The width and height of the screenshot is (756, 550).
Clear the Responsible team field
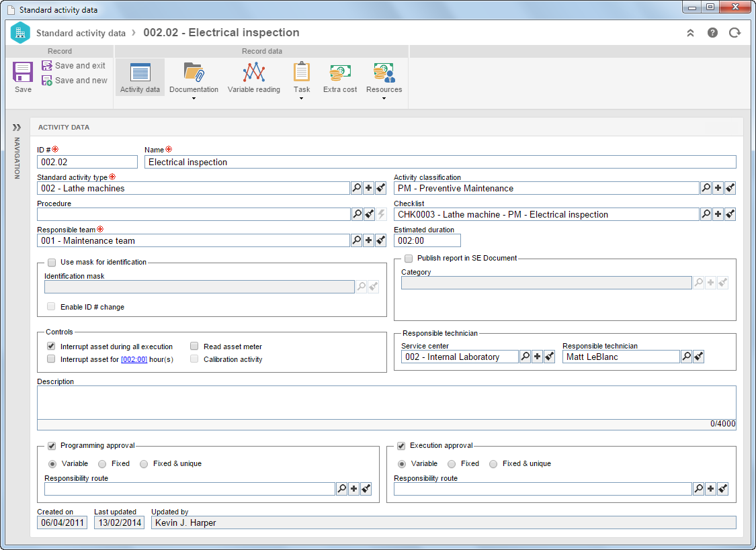coord(380,240)
